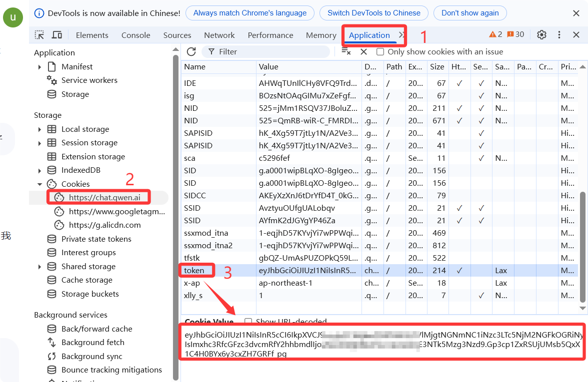
Task: Expand the Local storage tree node
Action: click(39, 129)
